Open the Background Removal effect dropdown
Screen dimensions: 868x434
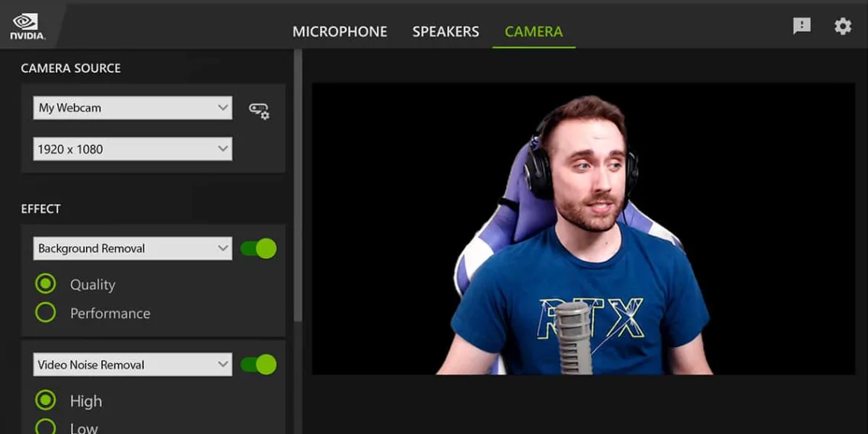point(132,248)
